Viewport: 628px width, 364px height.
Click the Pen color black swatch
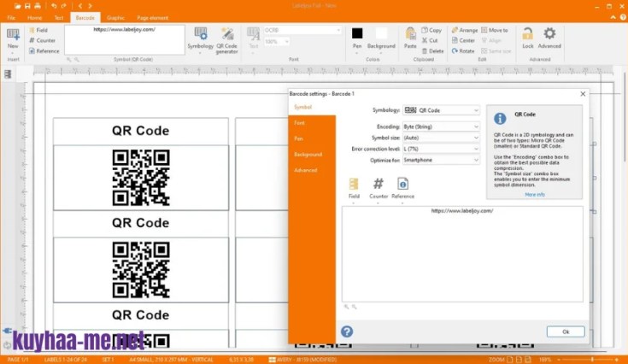pyautogui.click(x=357, y=33)
